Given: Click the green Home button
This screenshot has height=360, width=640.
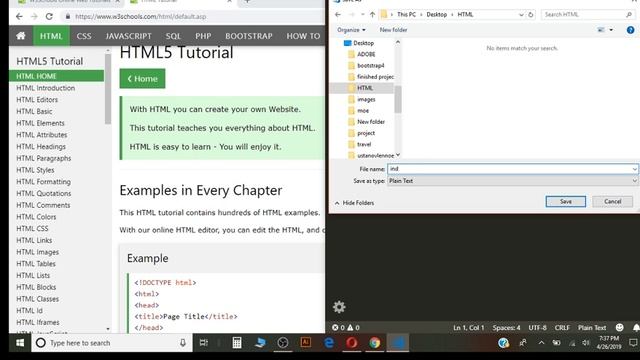Looking at the screenshot, I should (x=142, y=78).
